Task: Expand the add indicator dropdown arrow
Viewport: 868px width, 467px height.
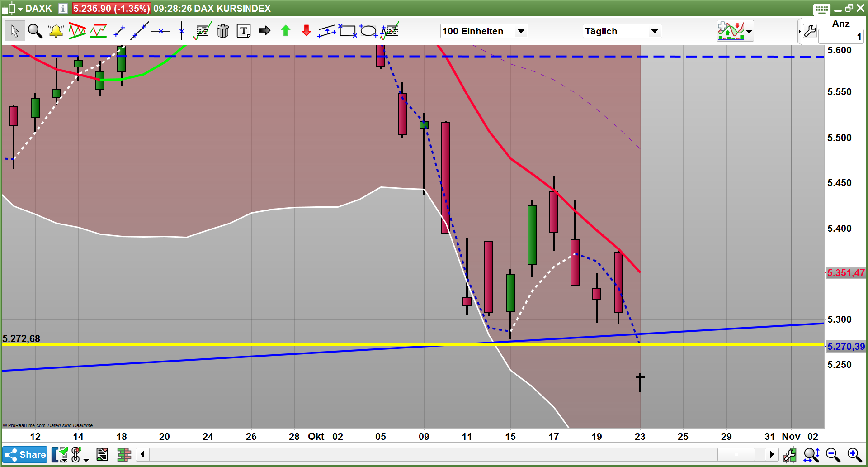Action: point(750,31)
